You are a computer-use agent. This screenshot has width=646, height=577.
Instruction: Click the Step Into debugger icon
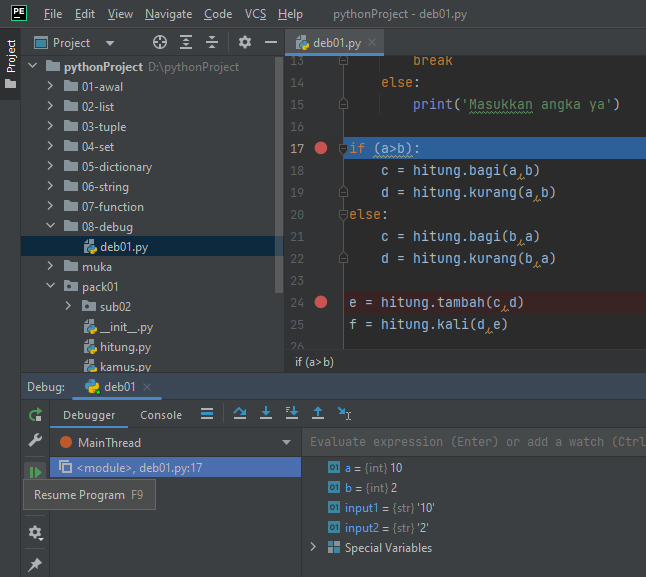[266, 413]
